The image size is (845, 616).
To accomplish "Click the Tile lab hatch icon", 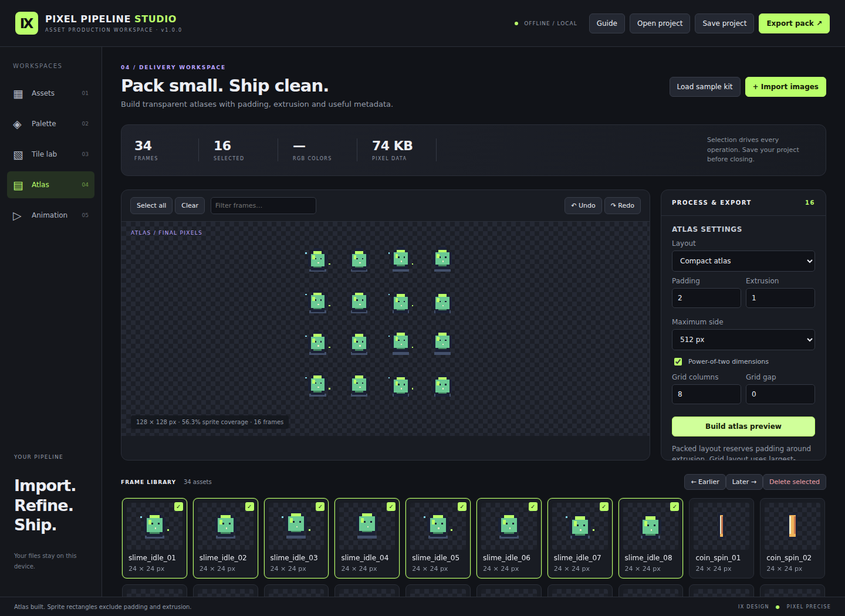I will click(18, 155).
